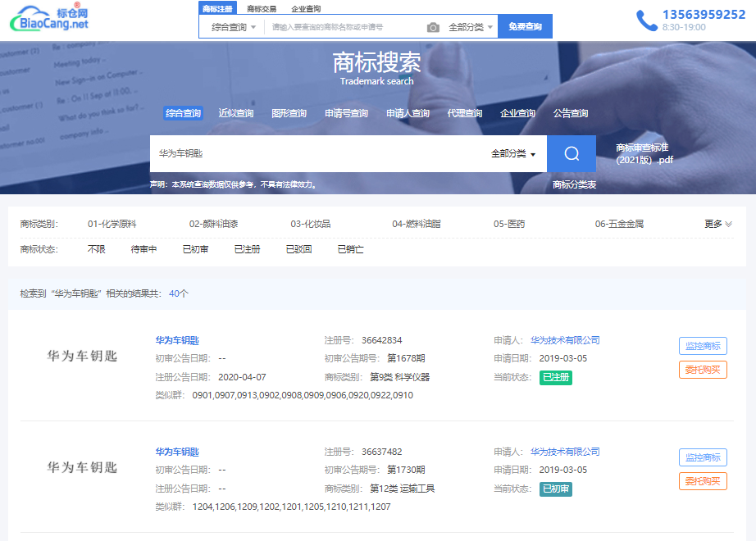Click the 第9类 科学仪器 category text
Viewport: 756px width, 541px height.
(399, 377)
